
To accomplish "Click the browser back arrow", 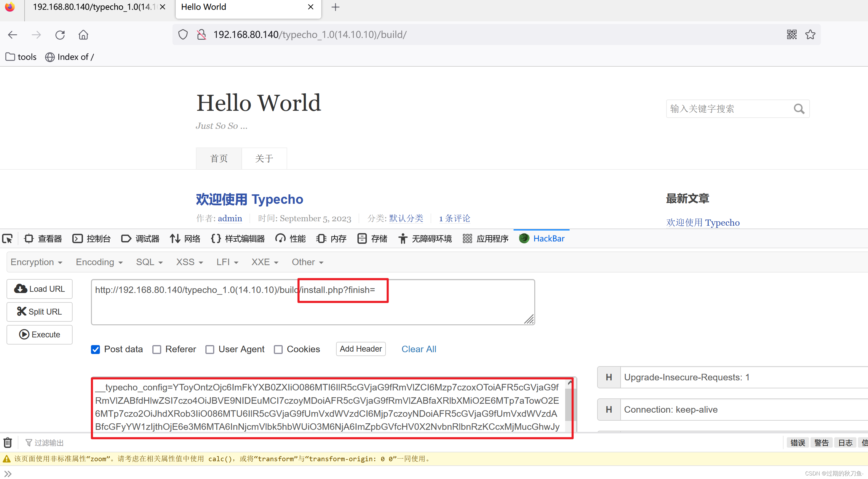I will click(x=12, y=35).
